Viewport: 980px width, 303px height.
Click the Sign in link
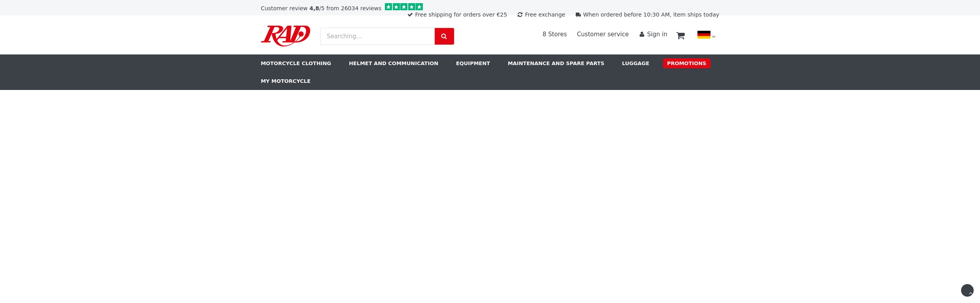[x=657, y=34]
